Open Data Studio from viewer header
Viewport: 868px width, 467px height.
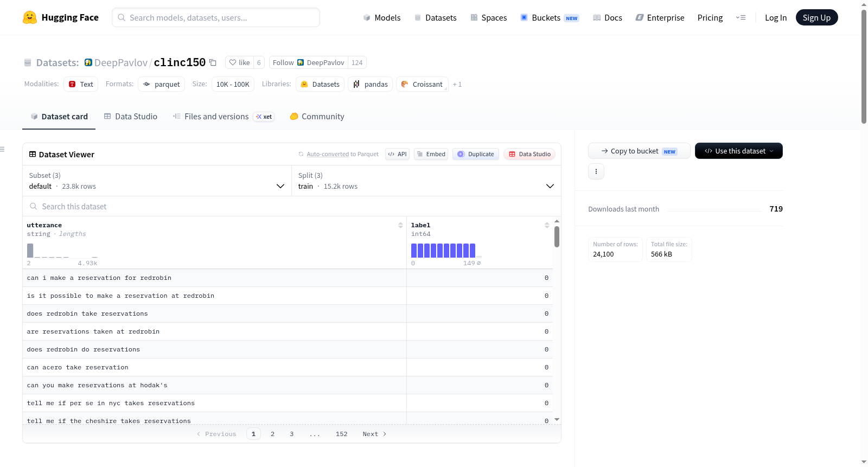(529, 154)
